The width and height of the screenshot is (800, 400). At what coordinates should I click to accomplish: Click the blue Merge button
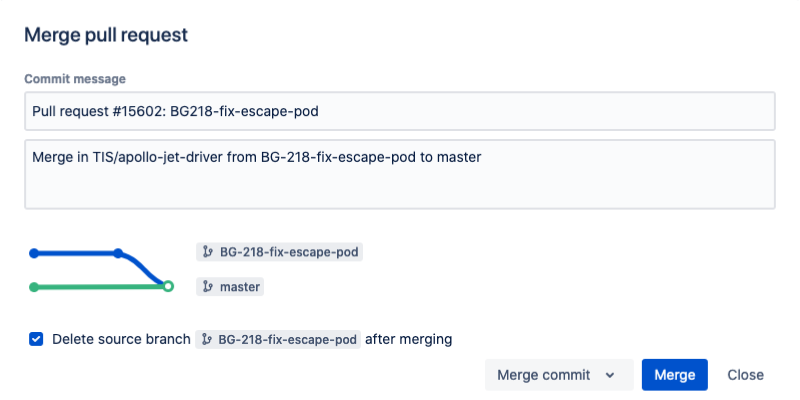674,375
